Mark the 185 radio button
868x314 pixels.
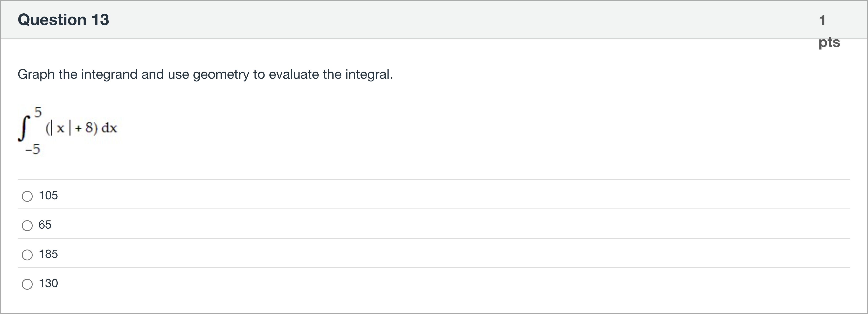[27, 255]
